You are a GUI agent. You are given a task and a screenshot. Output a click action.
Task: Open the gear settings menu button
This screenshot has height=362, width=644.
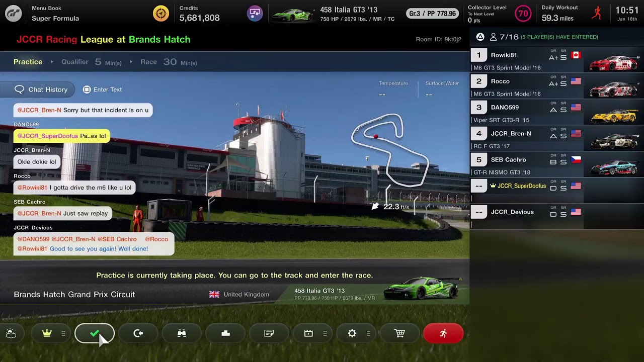356,333
